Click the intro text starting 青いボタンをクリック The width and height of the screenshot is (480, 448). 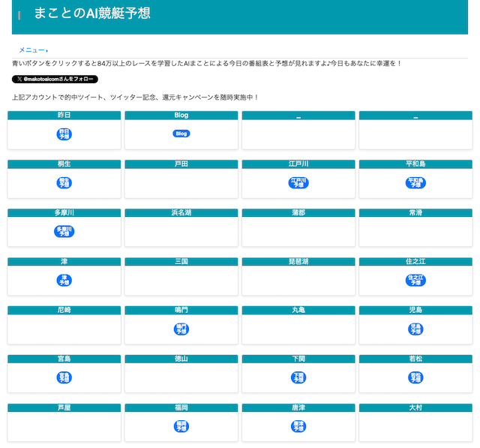pyautogui.click(x=207, y=63)
